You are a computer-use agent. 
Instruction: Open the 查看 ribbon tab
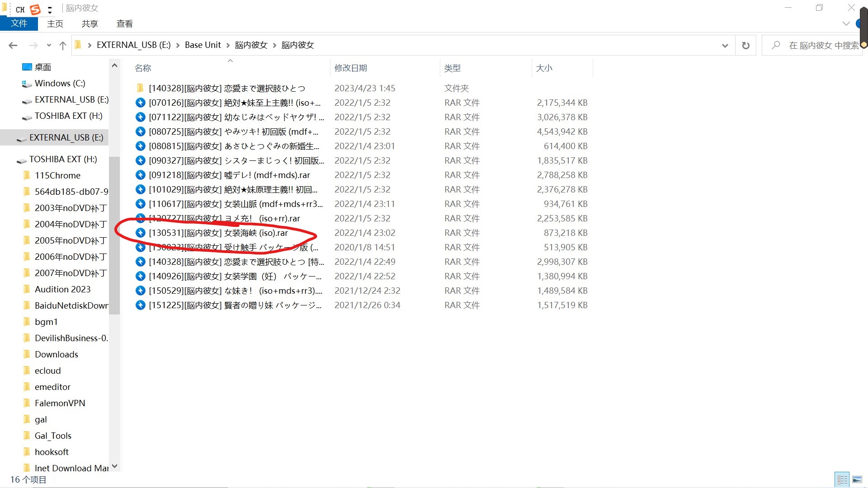coord(124,23)
